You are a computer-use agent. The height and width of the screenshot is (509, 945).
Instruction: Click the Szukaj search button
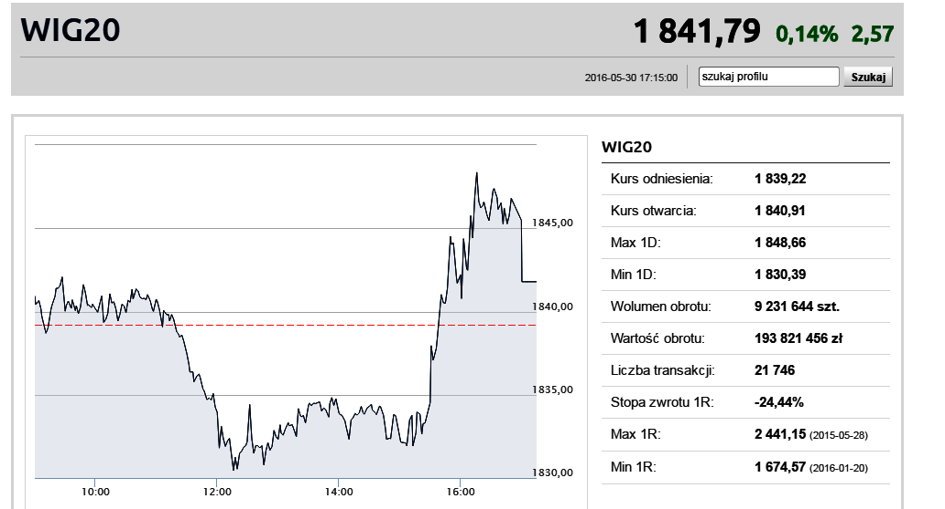(867, 76)
